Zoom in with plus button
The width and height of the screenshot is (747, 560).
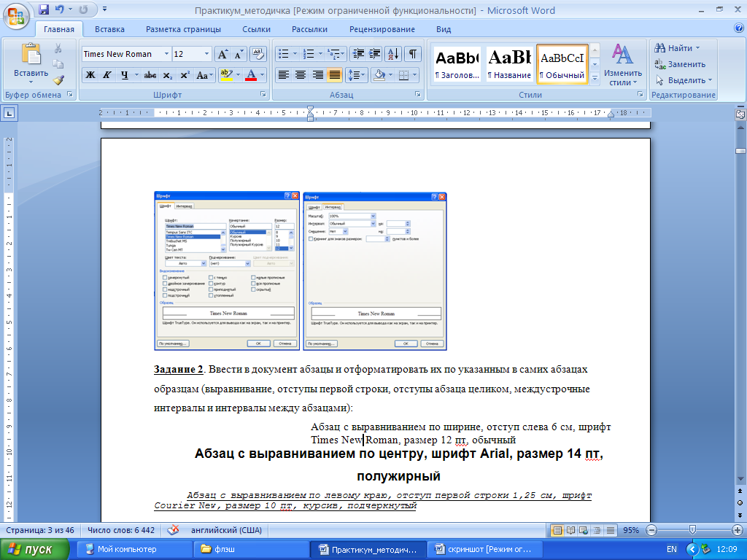(738, 530)
